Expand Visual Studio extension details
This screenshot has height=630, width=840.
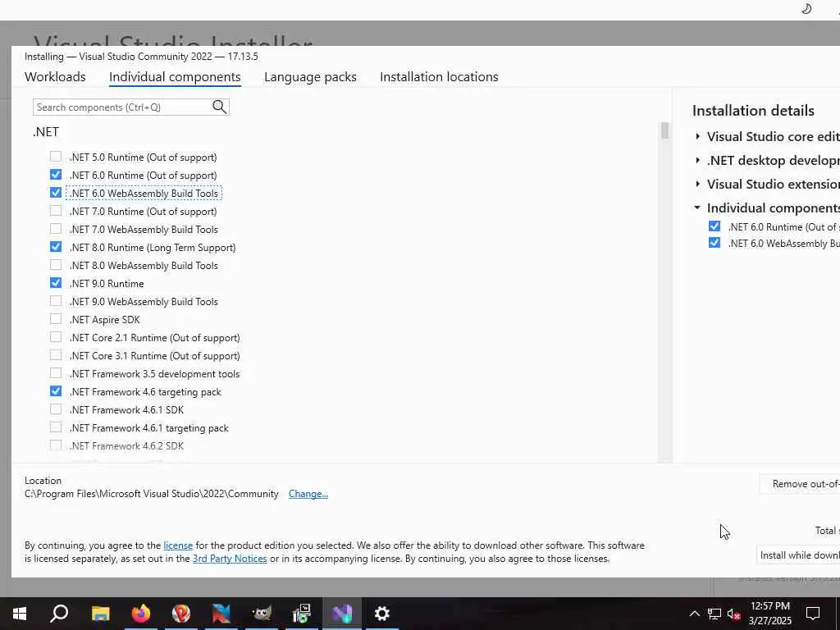tap(697, 184)
